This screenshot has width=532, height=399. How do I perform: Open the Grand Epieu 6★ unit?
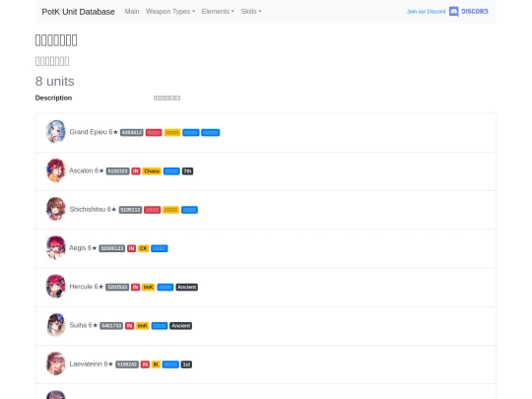(94, 132)
